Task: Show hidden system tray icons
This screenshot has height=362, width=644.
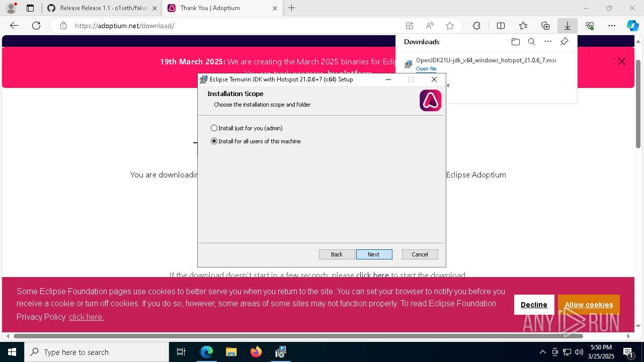Action: click(x=542, y=352)
